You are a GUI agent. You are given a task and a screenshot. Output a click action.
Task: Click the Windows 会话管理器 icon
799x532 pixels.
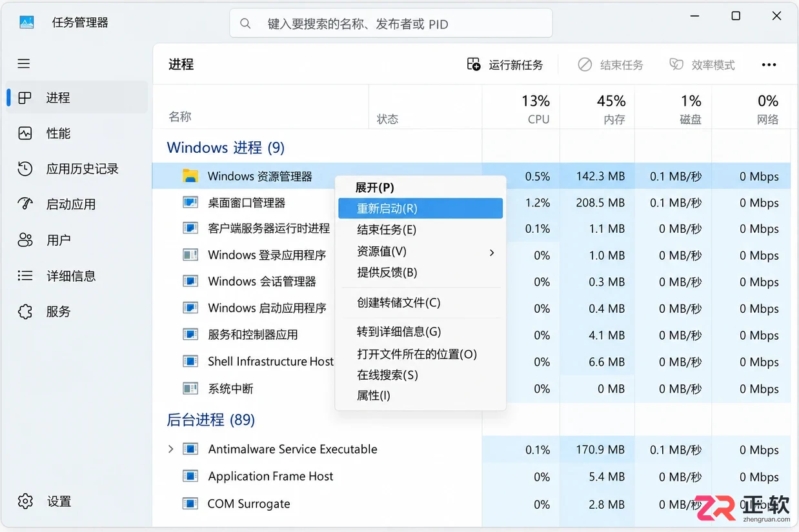[190, 281]
